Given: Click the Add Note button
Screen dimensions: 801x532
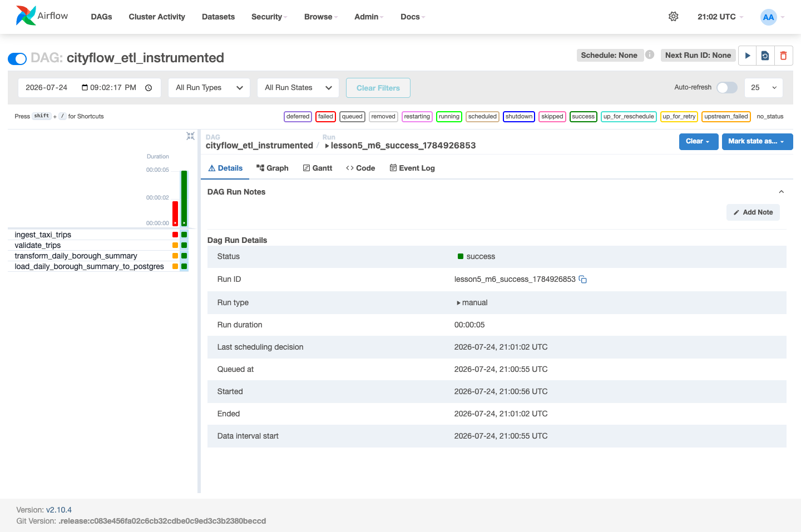Looking at the screenshot, I should click(x=753, y=212).
